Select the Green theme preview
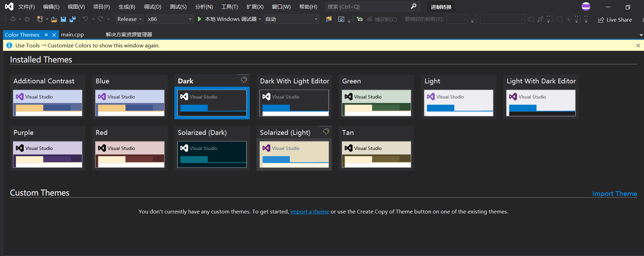The width and height of the screenshot is (644, 256). coord(376,103)
